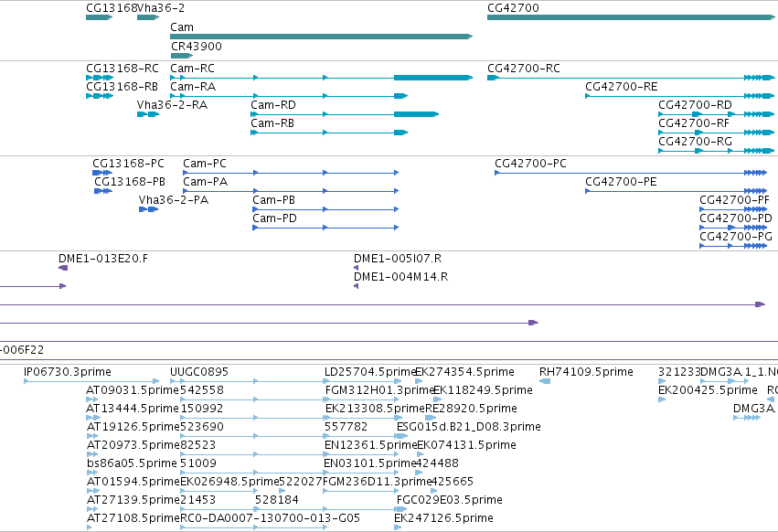Viewport: 778px width, 532px height.
Task: Select the CR43900 gene feature
Action: 182,56
